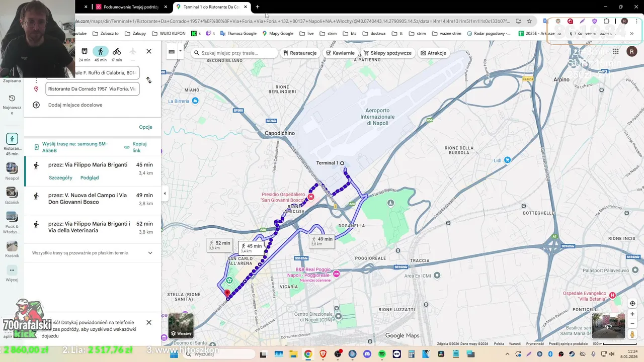Viewport: 644px width, 362px height.
Task: Open Discord from the taskbar
Action: click(x=367, y=354)
